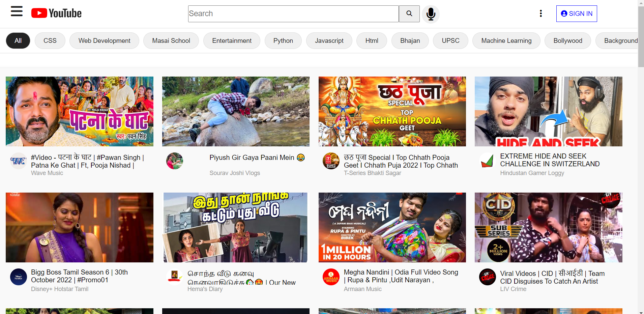644x314 pixels.
Task: Open the three-dot settings menu
Action: pos(541,13)
